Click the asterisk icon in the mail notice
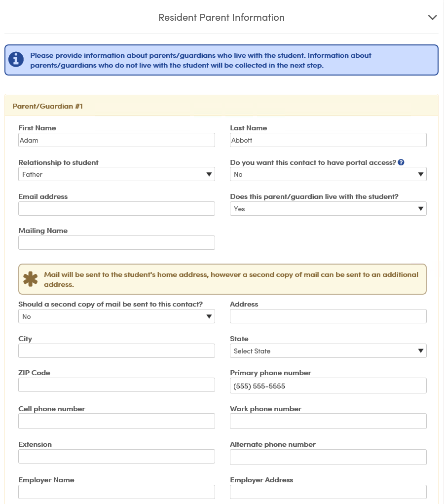 31,279
